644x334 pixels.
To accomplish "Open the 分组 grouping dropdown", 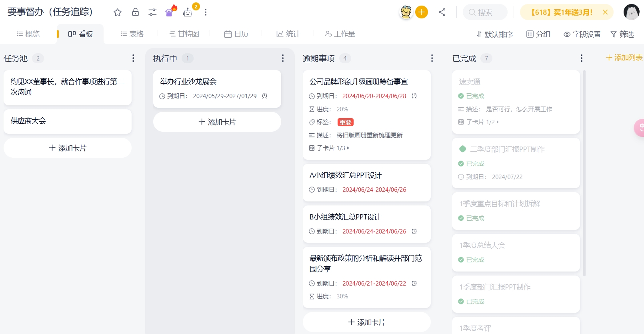I will (x=538, y=34).
